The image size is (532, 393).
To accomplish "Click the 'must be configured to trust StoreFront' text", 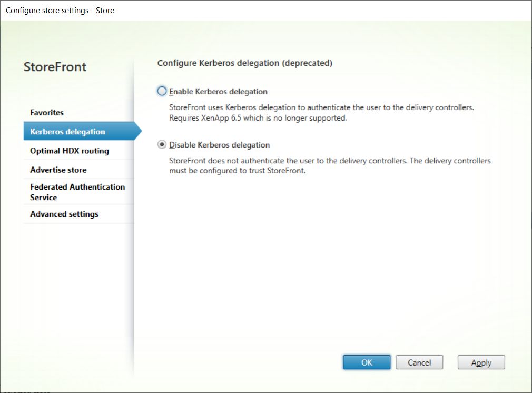I will click(x=237, y=171).
